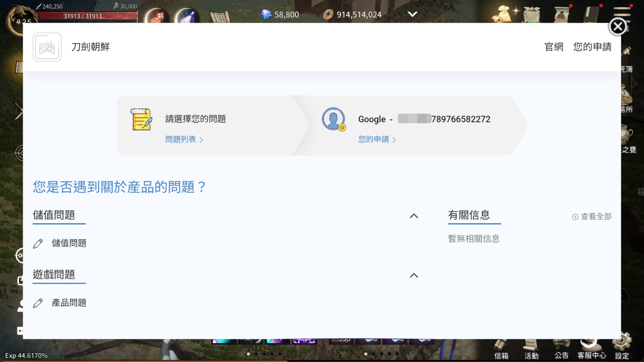The width and height of the screenshot is (644, 362).
Task: Open the 信箱 mailbox icon
Action: pyautogui.click(x=501, y=347)
